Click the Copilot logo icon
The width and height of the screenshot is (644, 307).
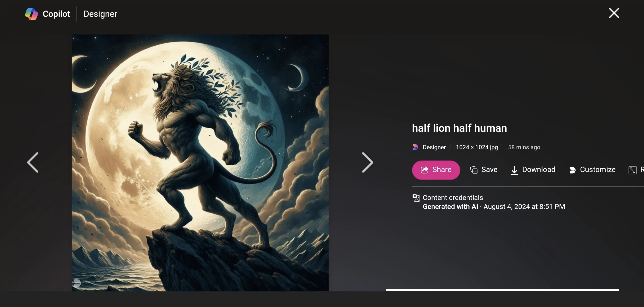(32, 14)
